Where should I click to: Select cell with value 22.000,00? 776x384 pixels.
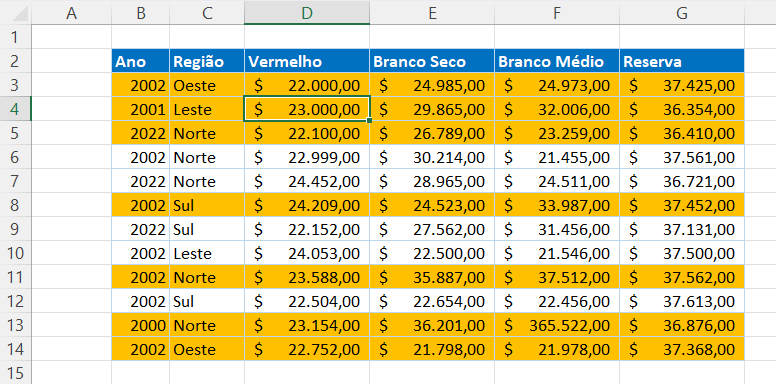coord(307,85)
